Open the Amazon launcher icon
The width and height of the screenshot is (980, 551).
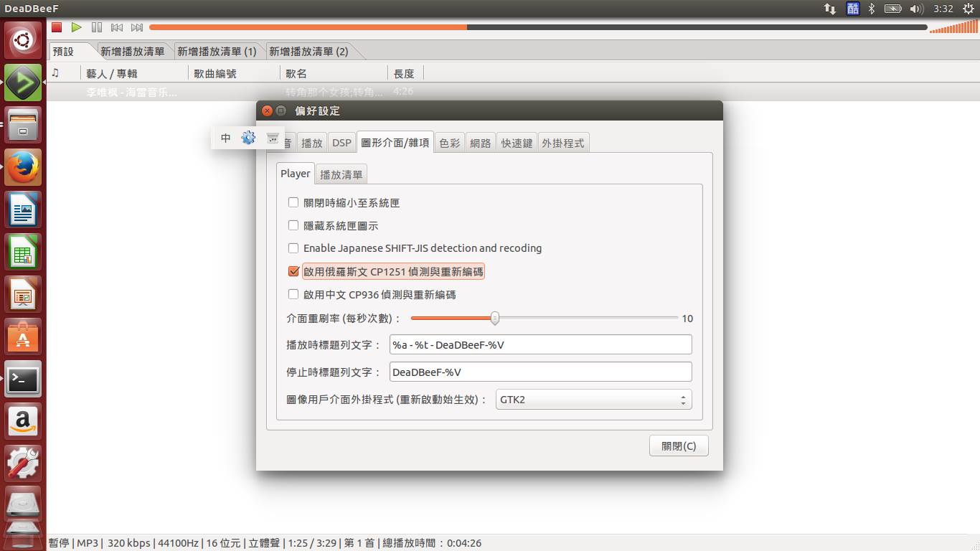(23, 420)
